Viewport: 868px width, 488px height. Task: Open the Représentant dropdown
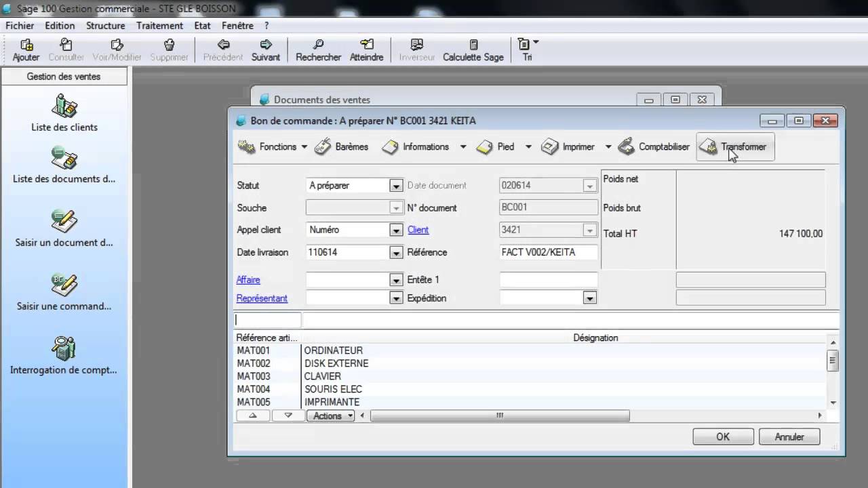click(396, 298)
